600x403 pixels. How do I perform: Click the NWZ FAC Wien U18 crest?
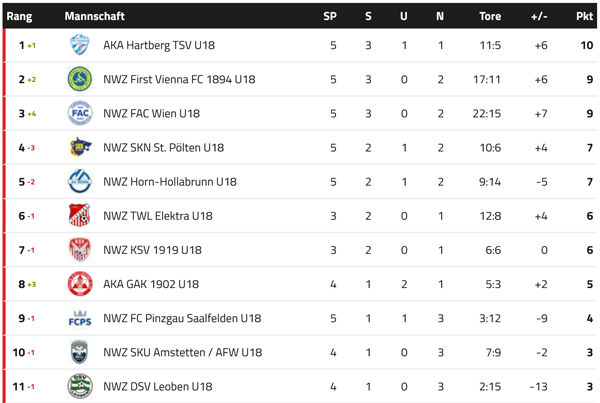[x=80, y=113]
